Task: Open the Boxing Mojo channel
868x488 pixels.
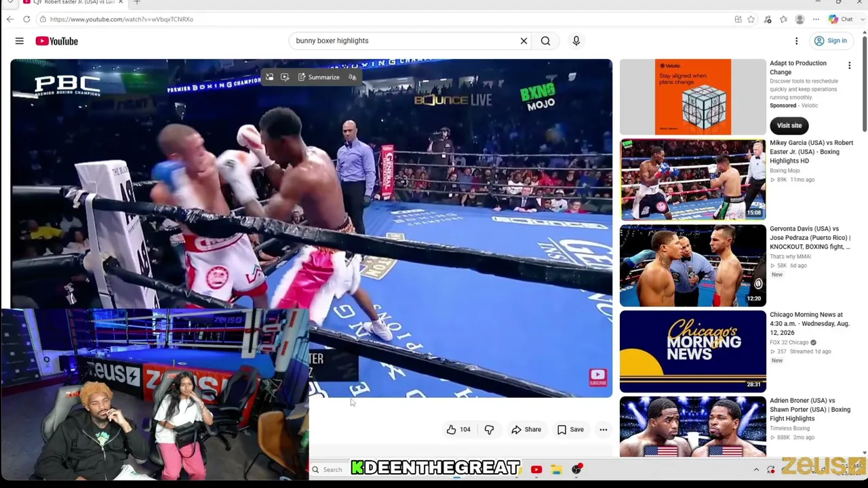Action: click(x=785, y=171)
